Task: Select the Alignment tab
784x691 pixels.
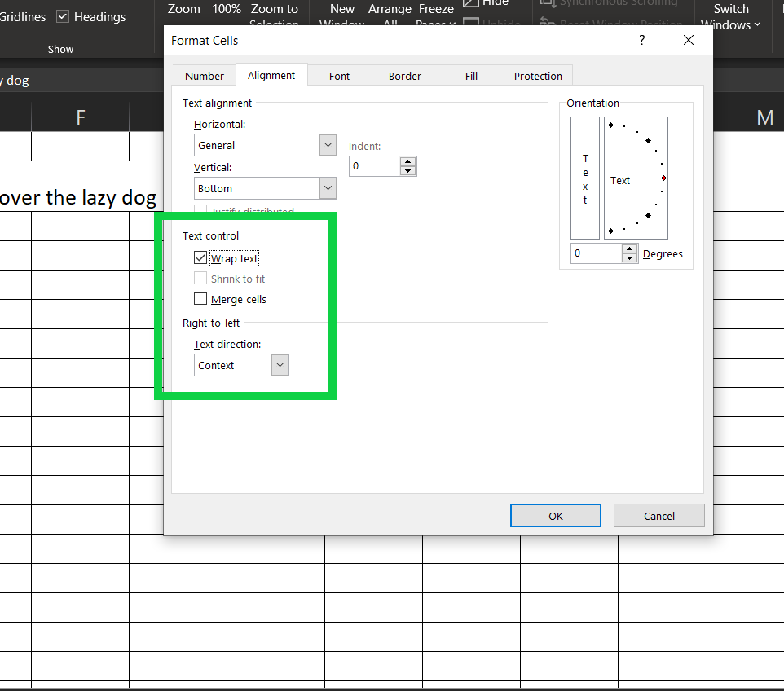Action: [x=271, y=76]
